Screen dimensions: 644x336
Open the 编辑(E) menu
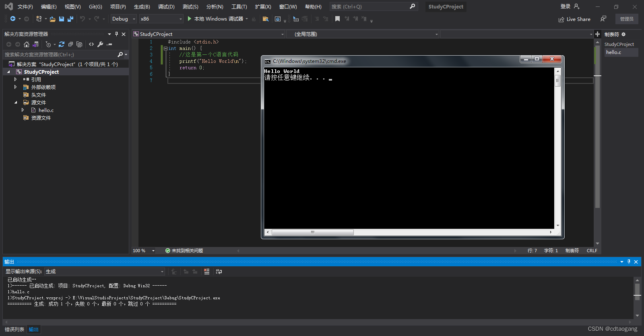point(49,6)
